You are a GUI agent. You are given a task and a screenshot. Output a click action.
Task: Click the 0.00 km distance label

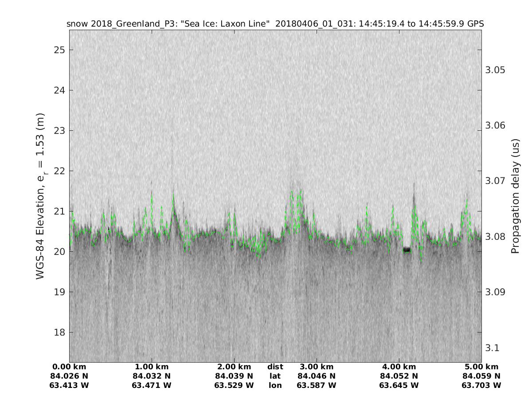point(70,367)
